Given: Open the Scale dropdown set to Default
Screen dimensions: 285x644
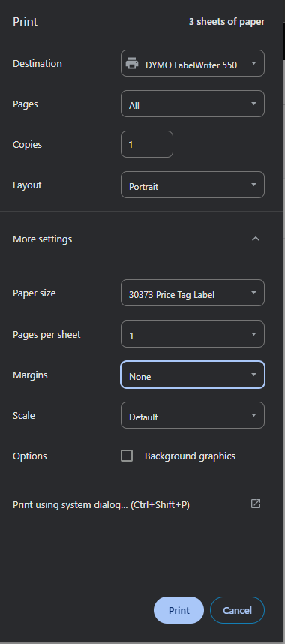Looking at the screenshot, I should click(193, 415).
